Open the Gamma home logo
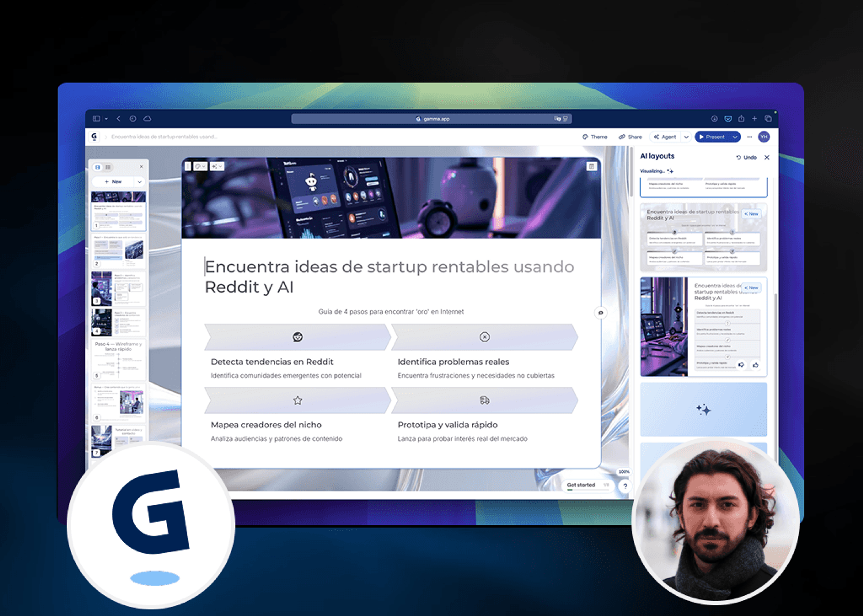863x616 pixels. click(x=94, y=137)
